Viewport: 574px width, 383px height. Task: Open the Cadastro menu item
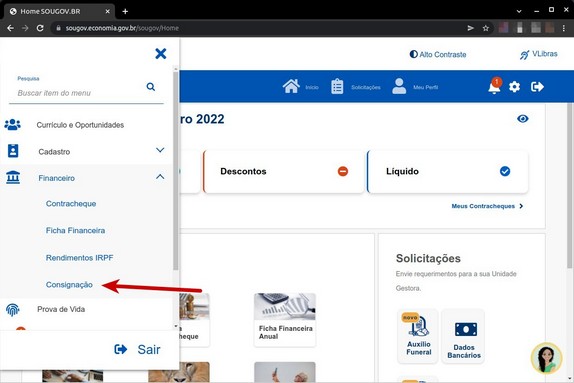pyautogui.click(x=54, y=152)
